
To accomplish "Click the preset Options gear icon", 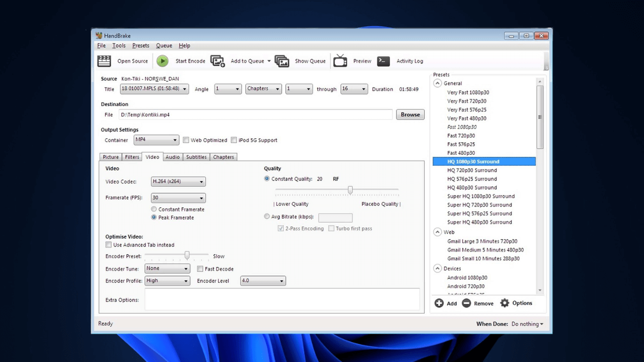I will [x=505, y=303].
